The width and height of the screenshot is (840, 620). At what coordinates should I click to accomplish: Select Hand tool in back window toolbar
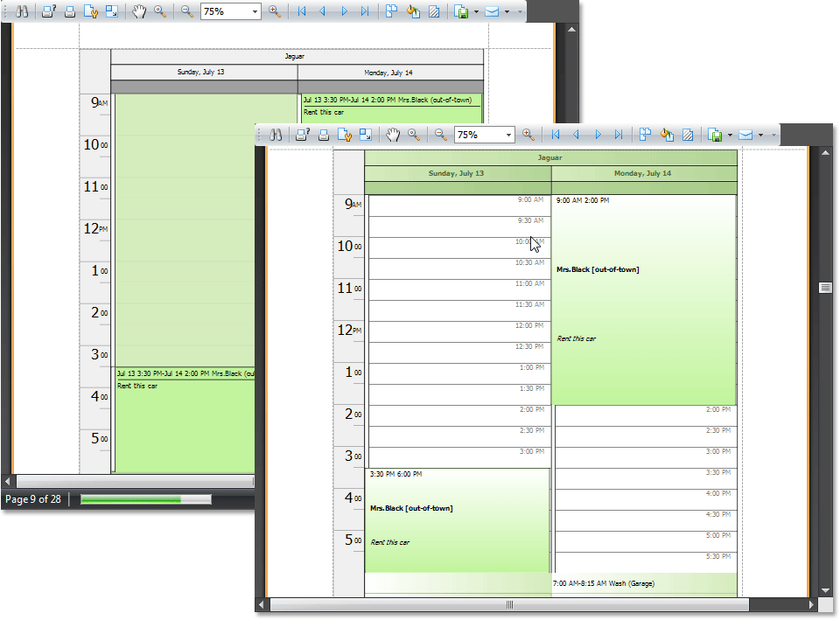click(139, 11)
